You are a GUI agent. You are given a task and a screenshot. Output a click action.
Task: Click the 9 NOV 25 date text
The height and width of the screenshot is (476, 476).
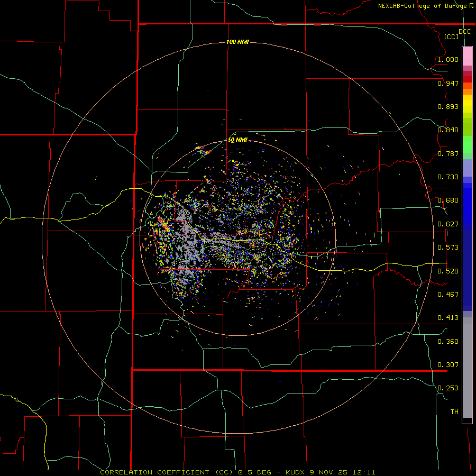coord(329,472)
